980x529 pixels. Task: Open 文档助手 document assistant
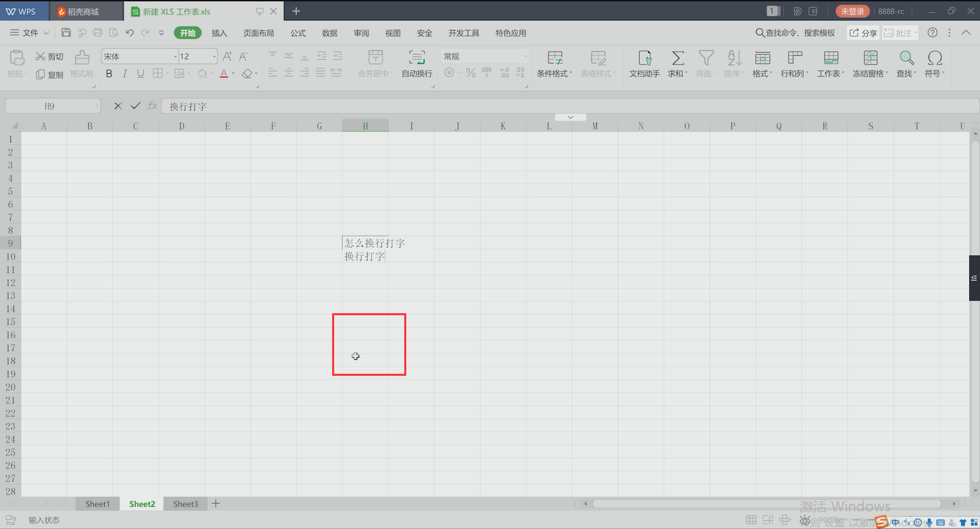click(644, 64)
